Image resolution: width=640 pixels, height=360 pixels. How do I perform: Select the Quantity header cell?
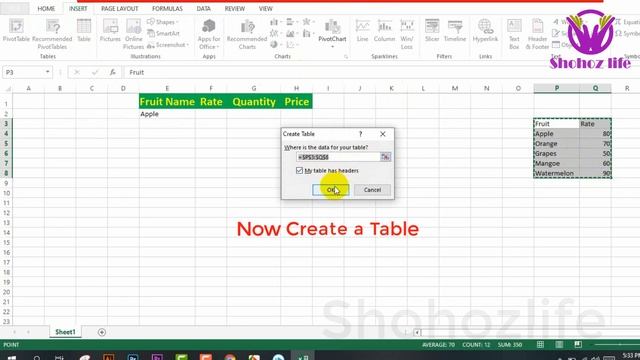point(254,102)
